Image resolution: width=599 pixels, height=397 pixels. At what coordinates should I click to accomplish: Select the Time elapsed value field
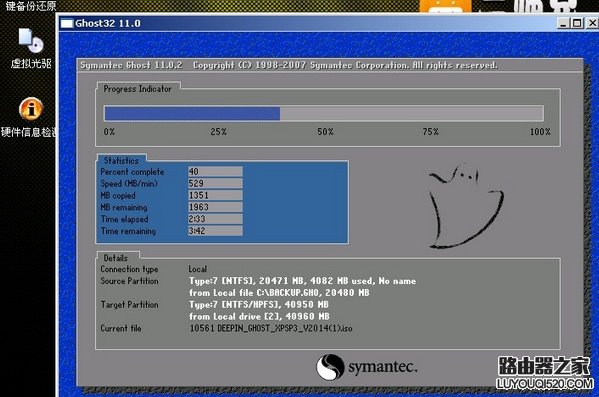(x=215, y=219)
